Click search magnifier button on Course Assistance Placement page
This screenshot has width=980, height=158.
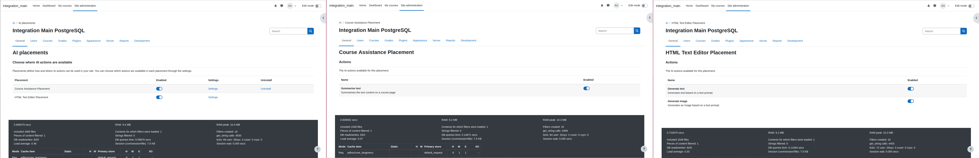click(637, 31)
